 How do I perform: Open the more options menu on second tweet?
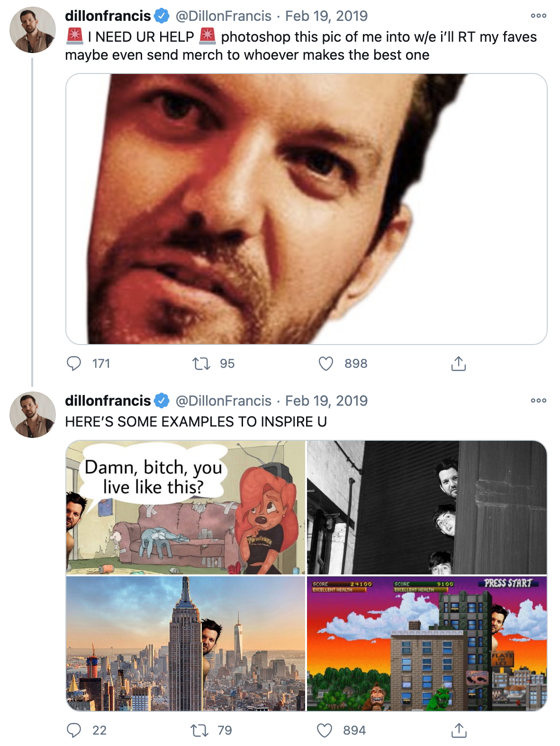(x=538, y=400)
